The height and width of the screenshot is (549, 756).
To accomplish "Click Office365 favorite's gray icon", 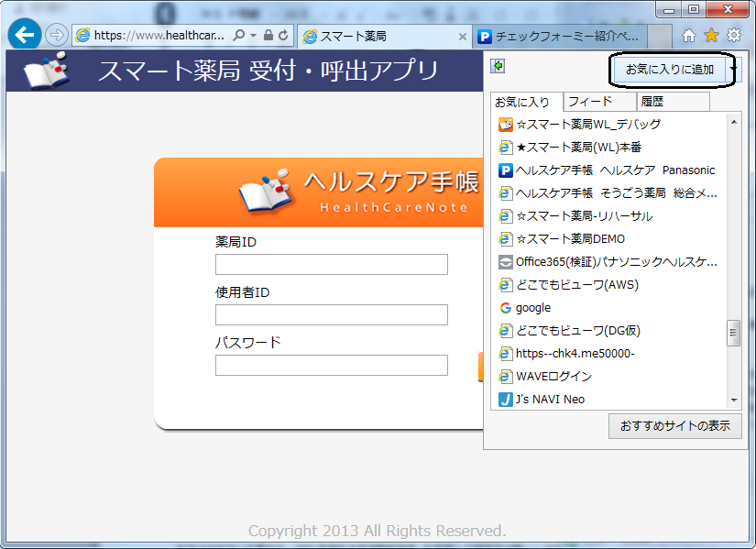I will click(x=505, y=262).
